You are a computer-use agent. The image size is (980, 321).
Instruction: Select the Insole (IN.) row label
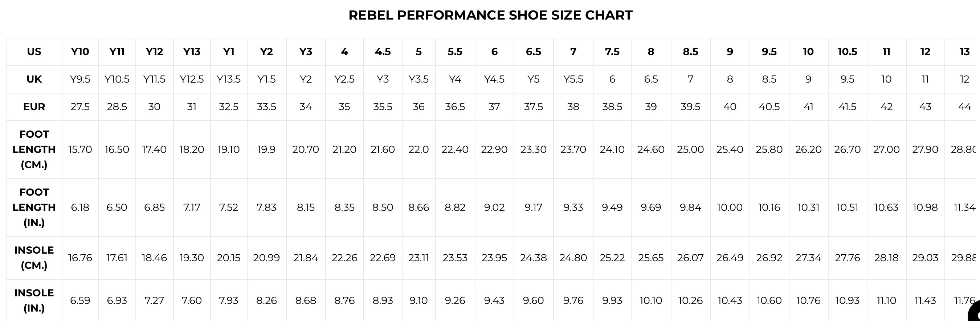click(34, 300)
